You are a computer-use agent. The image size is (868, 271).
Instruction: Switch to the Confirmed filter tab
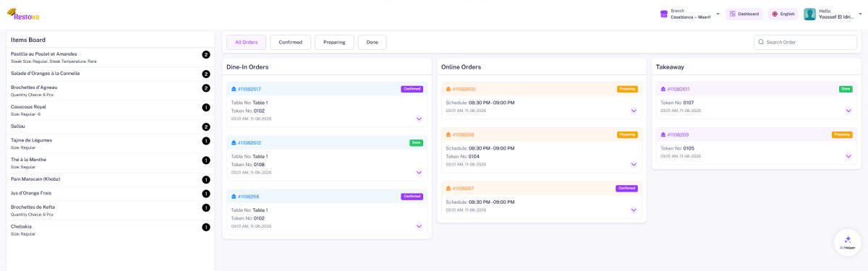[x=291, y=42]
